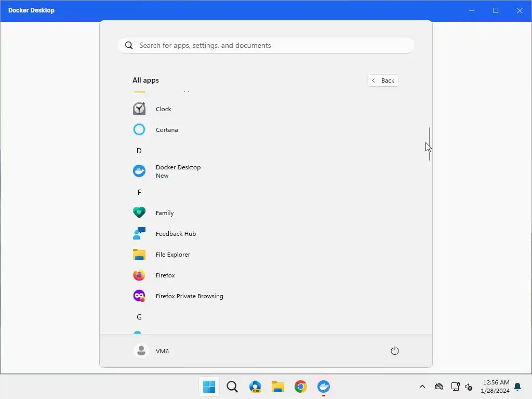Open Docker Desktop whale icon in list
This screenshot has width=532, height=399.
(139, 171)
